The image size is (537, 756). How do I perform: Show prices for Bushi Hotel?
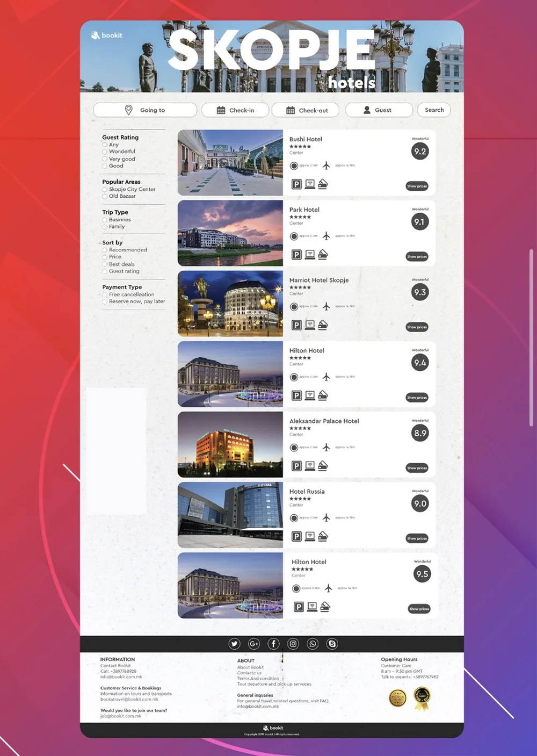(x=417, y=186)
